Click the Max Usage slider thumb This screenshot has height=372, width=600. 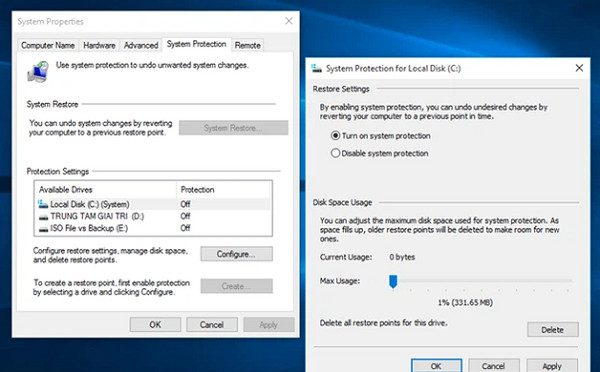(393, 282)
